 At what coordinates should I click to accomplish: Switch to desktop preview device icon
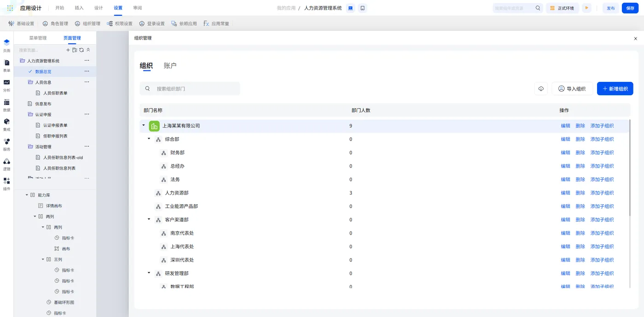[351, 8]
